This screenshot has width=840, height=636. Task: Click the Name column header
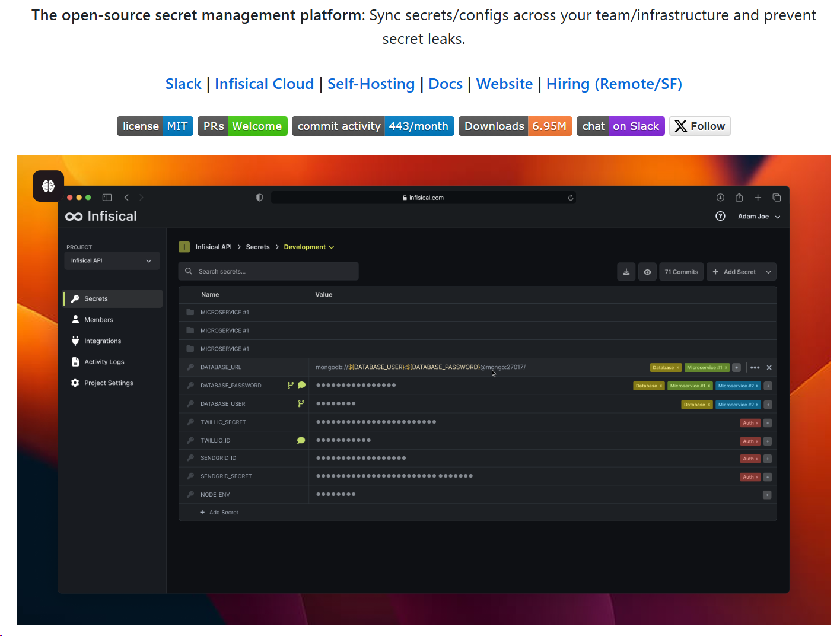click(210, 295)
